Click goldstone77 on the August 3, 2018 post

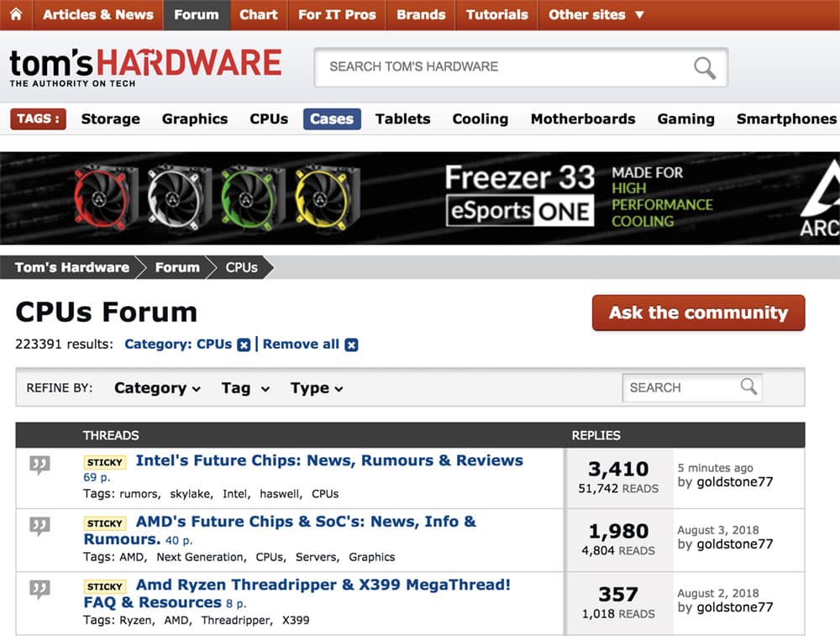[734, 544]
